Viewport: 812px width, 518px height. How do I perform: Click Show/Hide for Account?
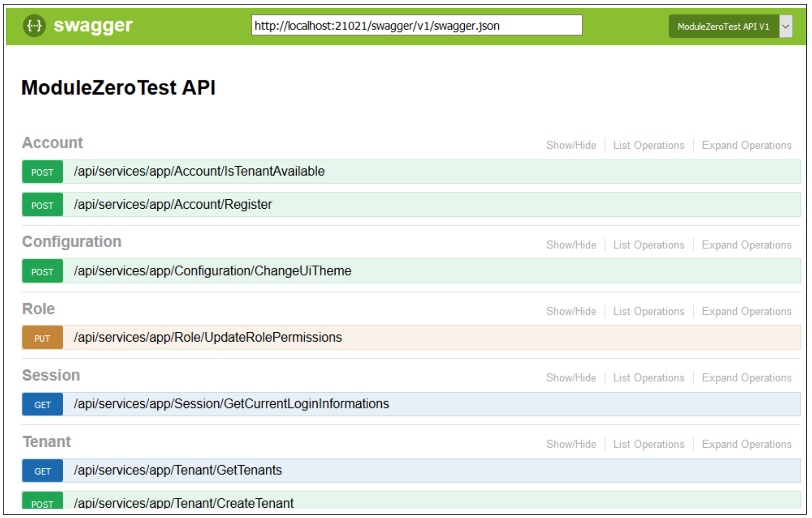pyautogui.click(x=571, y=146)
